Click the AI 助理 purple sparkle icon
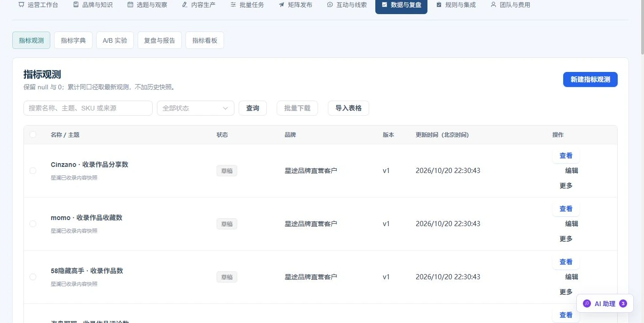The width and height of the screenshot is (644, 323). coord(587,304)
